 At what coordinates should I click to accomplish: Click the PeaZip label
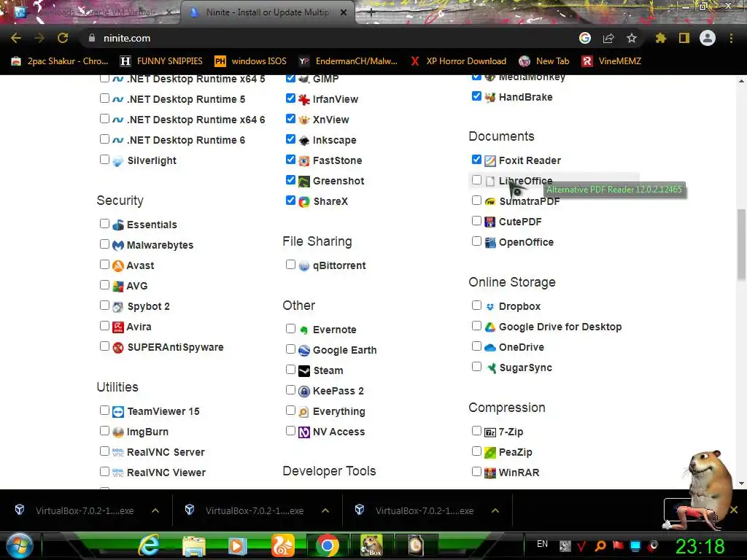tap(516, 452)
